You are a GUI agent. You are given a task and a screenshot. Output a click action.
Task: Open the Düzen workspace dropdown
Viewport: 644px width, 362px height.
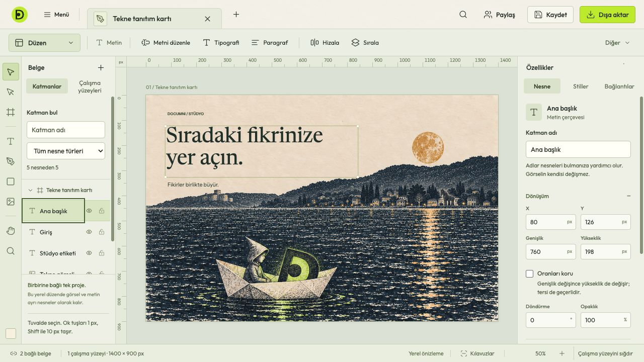pyautogui.click(x=44, y=43)
